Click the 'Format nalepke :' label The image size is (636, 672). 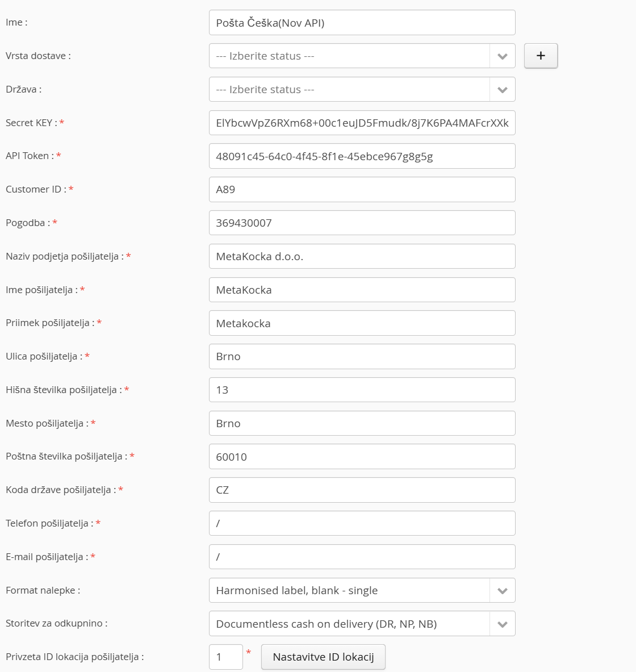(43, 591)
